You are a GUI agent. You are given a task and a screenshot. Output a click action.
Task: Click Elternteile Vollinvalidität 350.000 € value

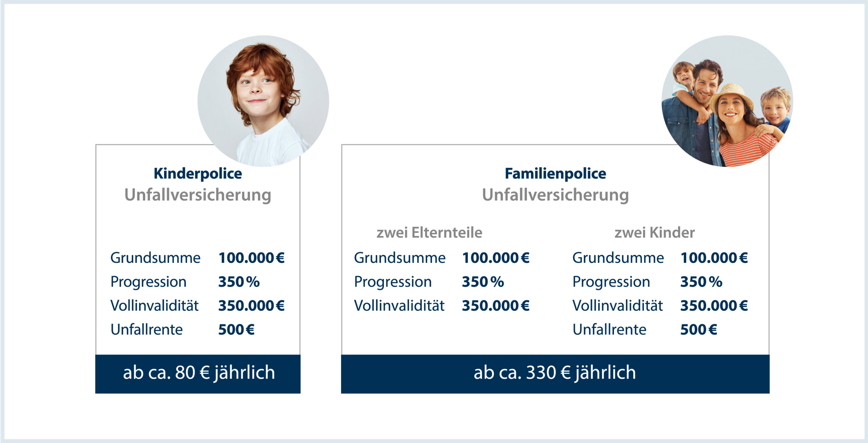tap(496, 306)
